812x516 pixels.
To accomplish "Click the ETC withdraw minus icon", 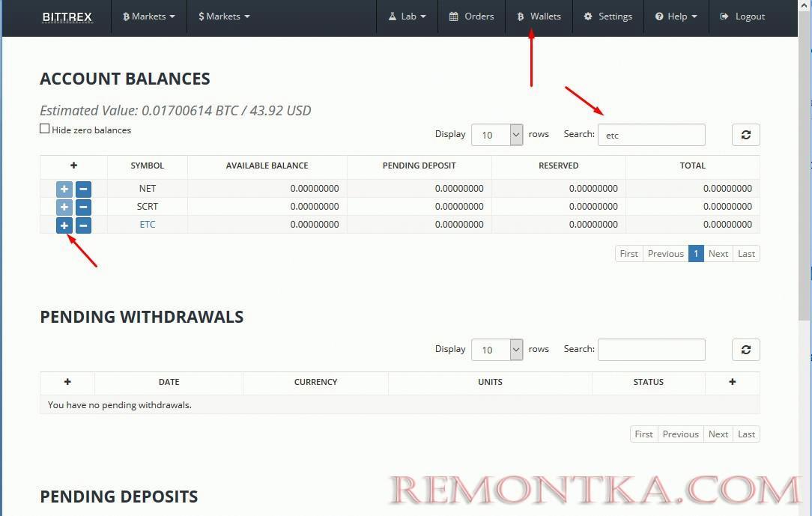I will tap(84, 225).
